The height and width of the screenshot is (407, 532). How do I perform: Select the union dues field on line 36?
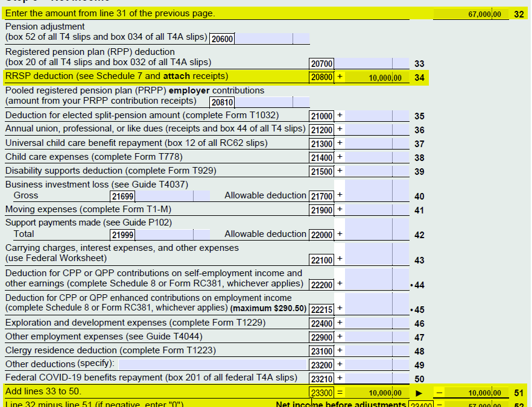coord(377,130)
